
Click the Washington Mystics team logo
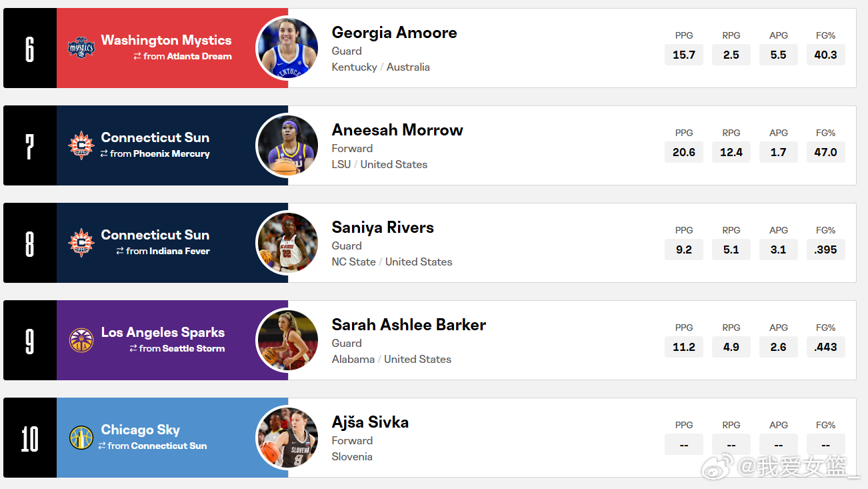tap(81, 48)
